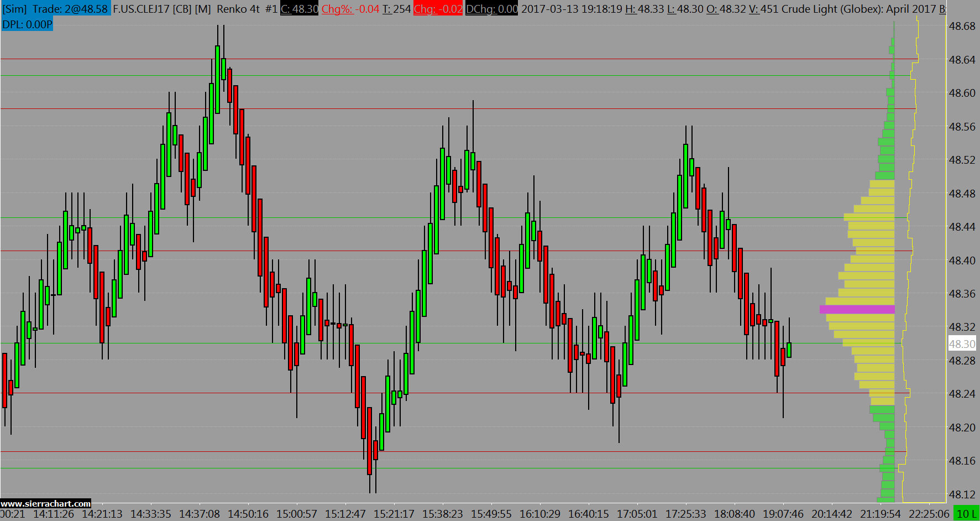Click the 14:50:16 time axis label

(248, 514)
